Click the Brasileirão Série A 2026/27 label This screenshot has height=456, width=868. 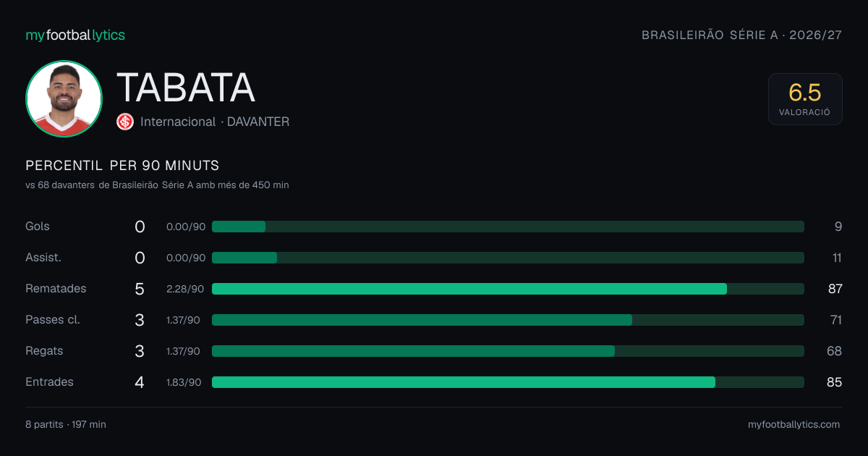tap(742, 35)
